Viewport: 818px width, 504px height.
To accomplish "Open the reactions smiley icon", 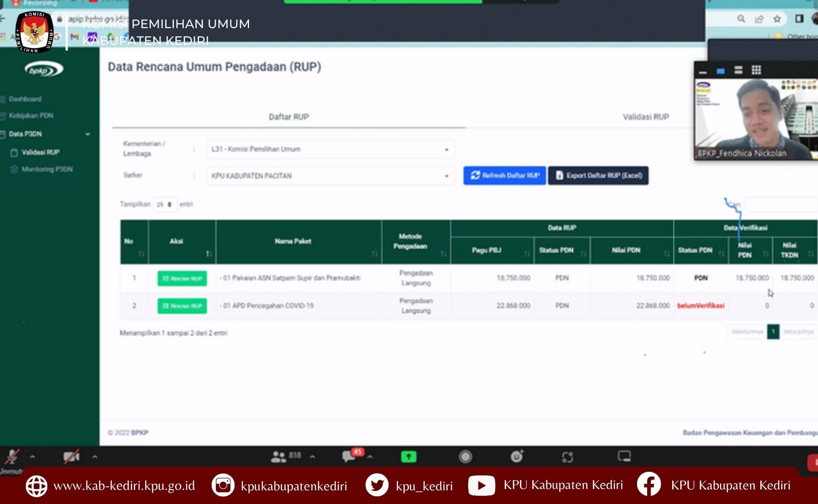I will tap(517, 456).
